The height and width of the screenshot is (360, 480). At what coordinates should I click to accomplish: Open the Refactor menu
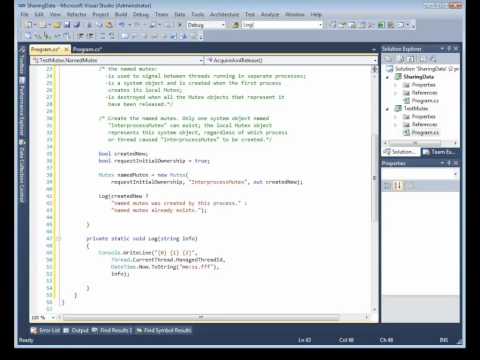click(x=77, y=14)
